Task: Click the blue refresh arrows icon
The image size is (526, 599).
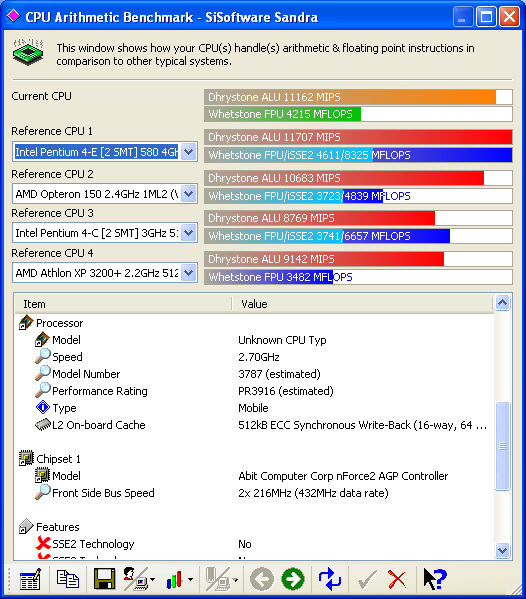Action: (330, 579)
